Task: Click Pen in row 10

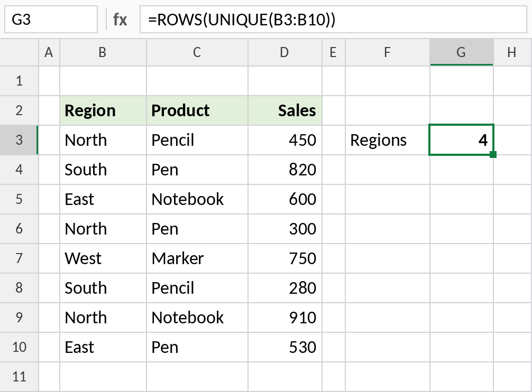Action: point(197,347)
